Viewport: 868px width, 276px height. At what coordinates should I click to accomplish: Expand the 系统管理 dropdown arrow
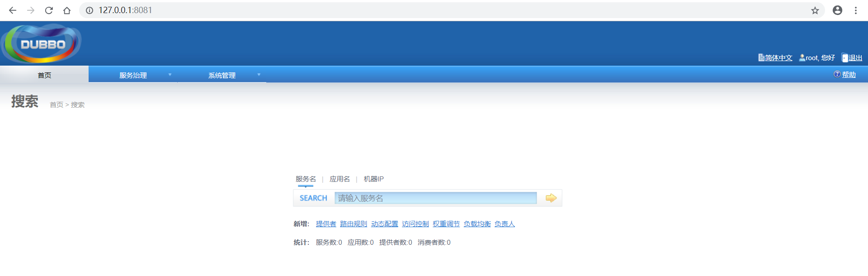point(259,75)
